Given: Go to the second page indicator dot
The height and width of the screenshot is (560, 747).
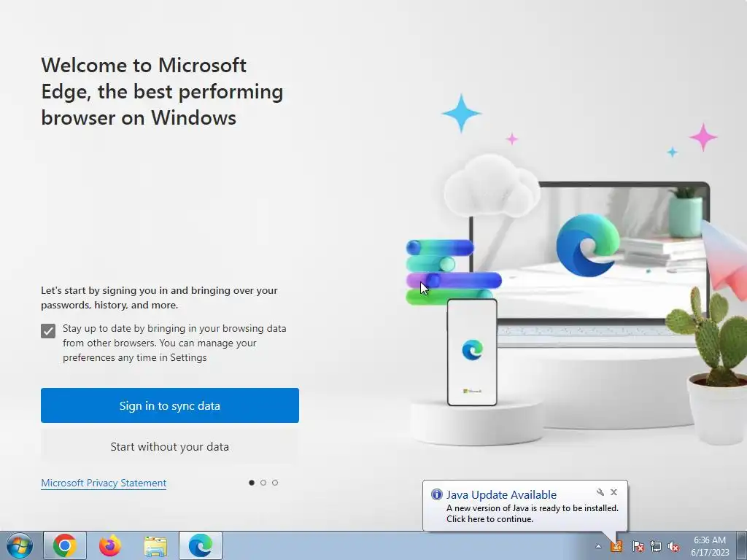Looking at the screenshot, I should [x=263, y=483].
